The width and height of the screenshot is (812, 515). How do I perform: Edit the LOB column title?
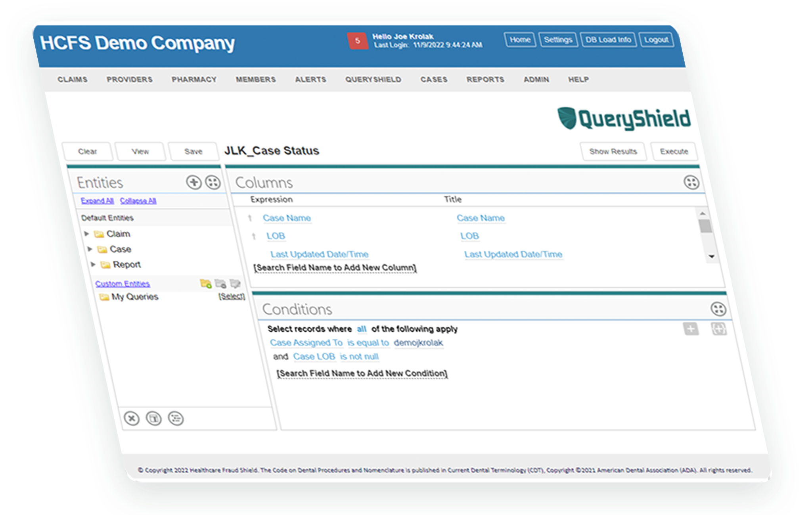[469, 236]
